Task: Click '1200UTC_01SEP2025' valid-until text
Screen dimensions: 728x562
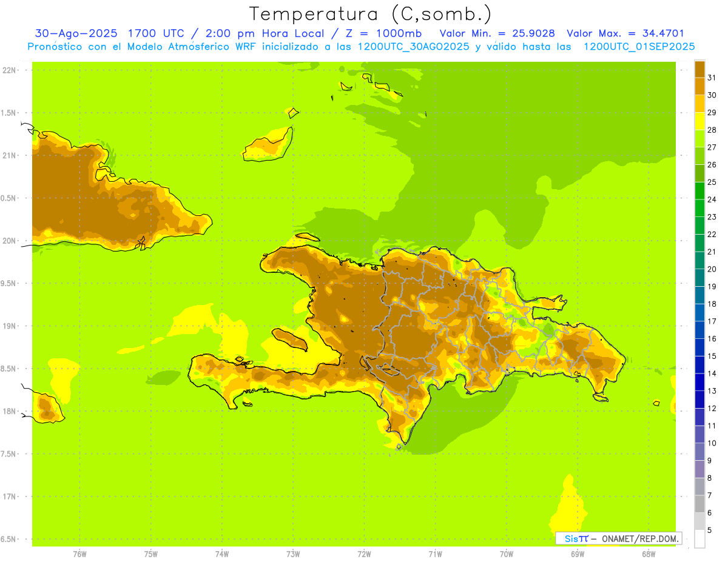Action: click(638, 47)
